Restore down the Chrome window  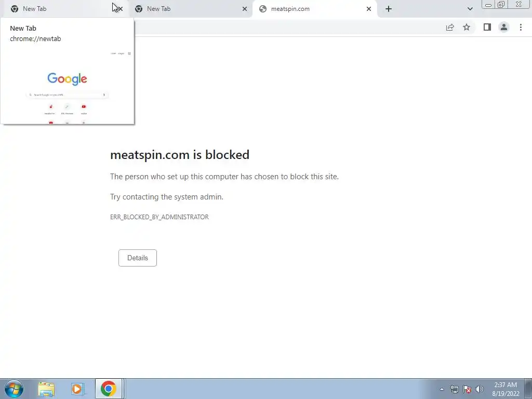click(x=501, y=5)
